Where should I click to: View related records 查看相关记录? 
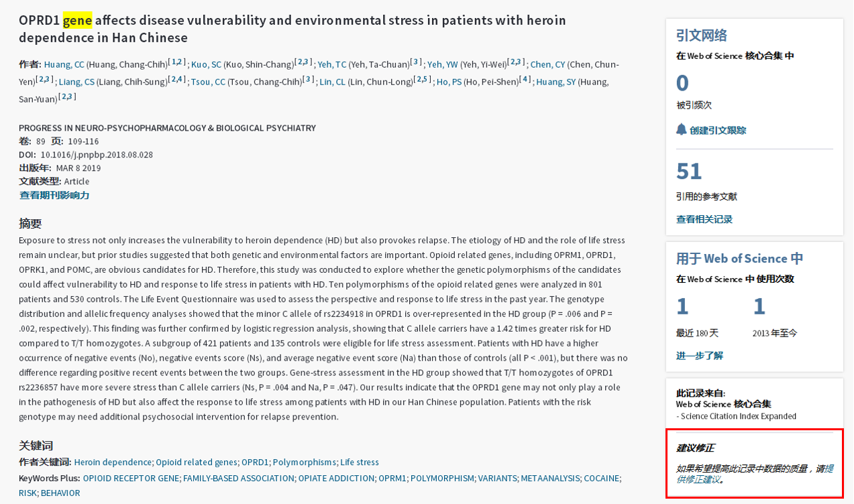coord(704,220)
